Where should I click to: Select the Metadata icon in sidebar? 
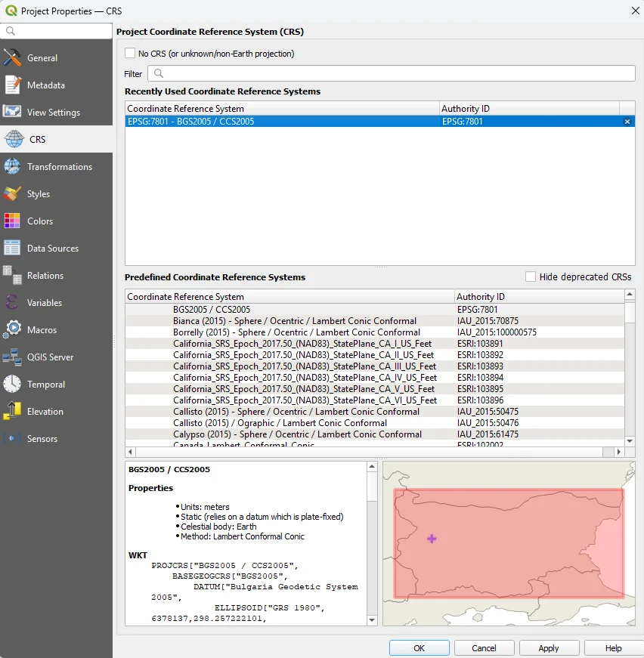[12, 85]
